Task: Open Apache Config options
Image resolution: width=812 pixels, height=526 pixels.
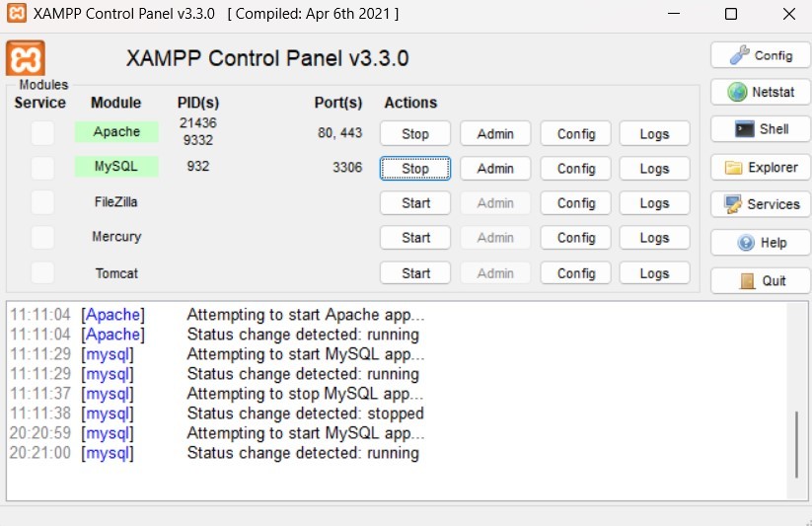Action: tap(576, 134)
